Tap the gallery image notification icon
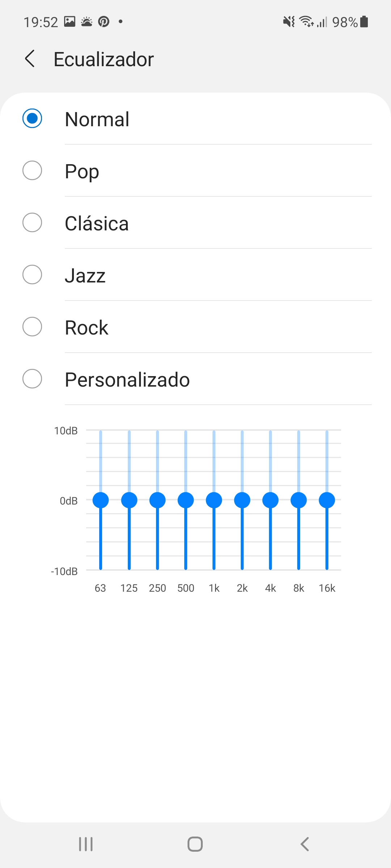This screenshot has height=868, width=391. [70, 22]
